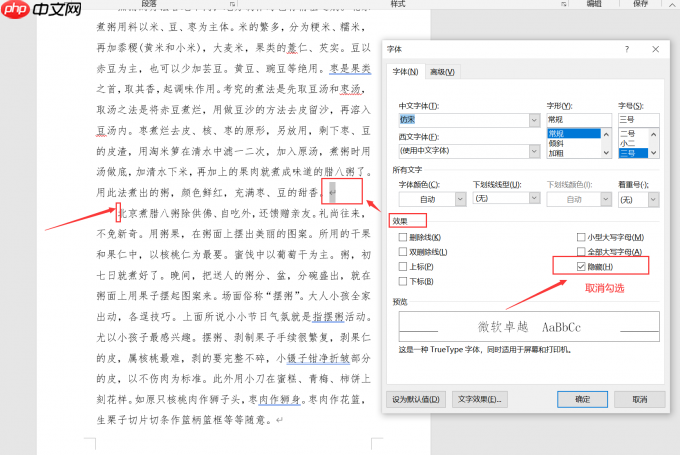
Task: Switch to the 高级(V) tab
Action: click(x=442, y=72)
